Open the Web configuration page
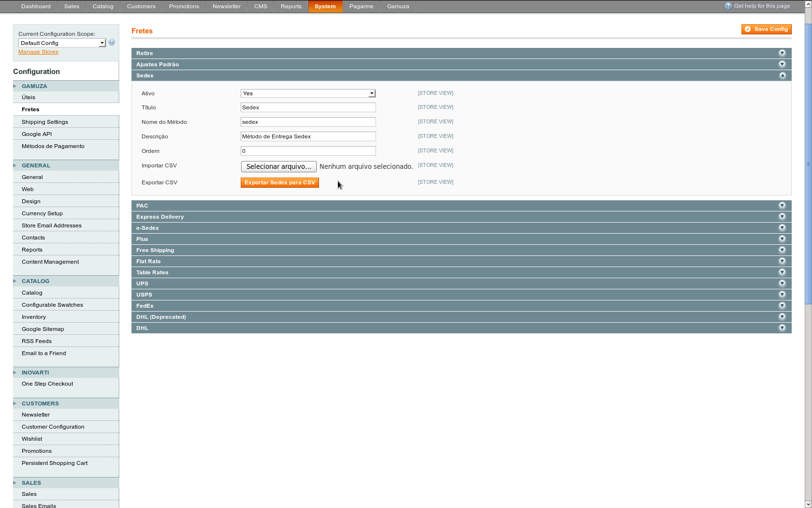This screenshot has width=812, height=508. point(66,189)
